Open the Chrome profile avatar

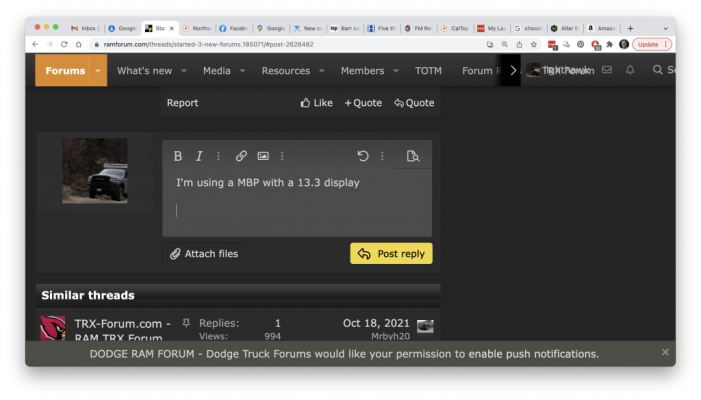click(624, 44)
